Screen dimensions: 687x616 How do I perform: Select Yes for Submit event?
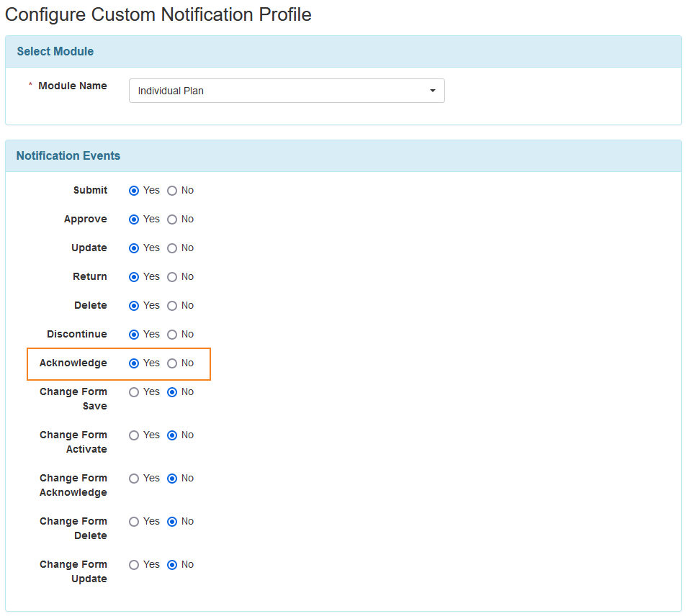point(134,191)
